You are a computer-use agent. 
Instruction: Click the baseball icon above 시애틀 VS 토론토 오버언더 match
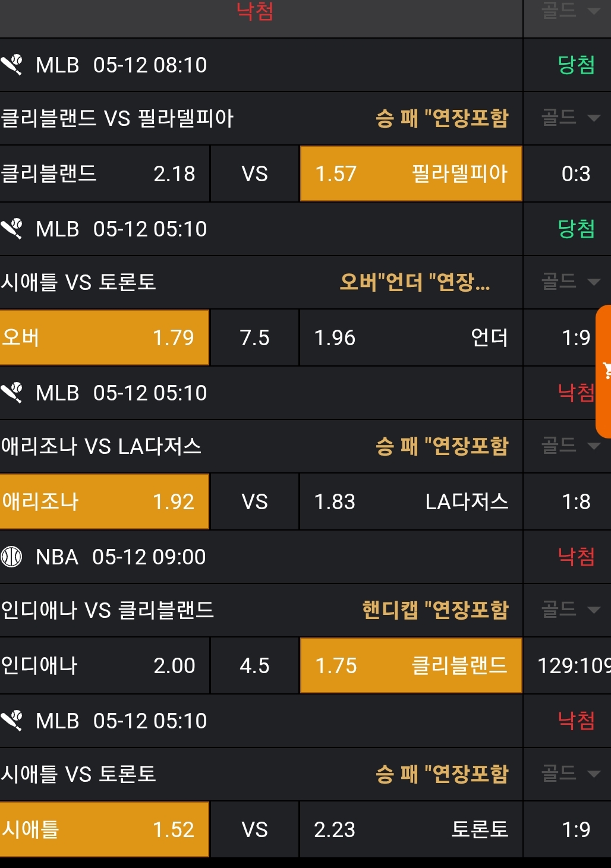pyautogui.click(x=11, y=229)
